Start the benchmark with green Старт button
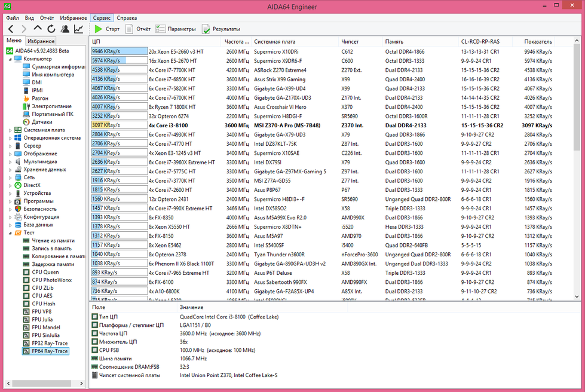 107,29
